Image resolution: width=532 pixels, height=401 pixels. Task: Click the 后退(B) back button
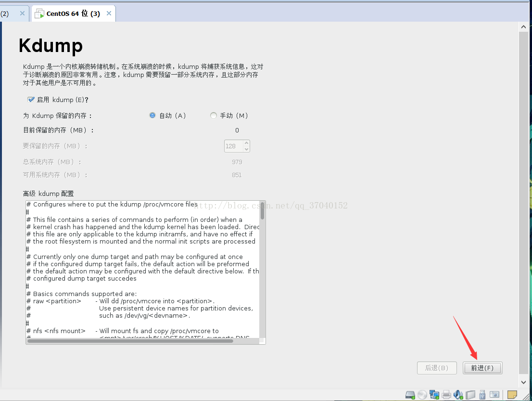pos(437,368)
